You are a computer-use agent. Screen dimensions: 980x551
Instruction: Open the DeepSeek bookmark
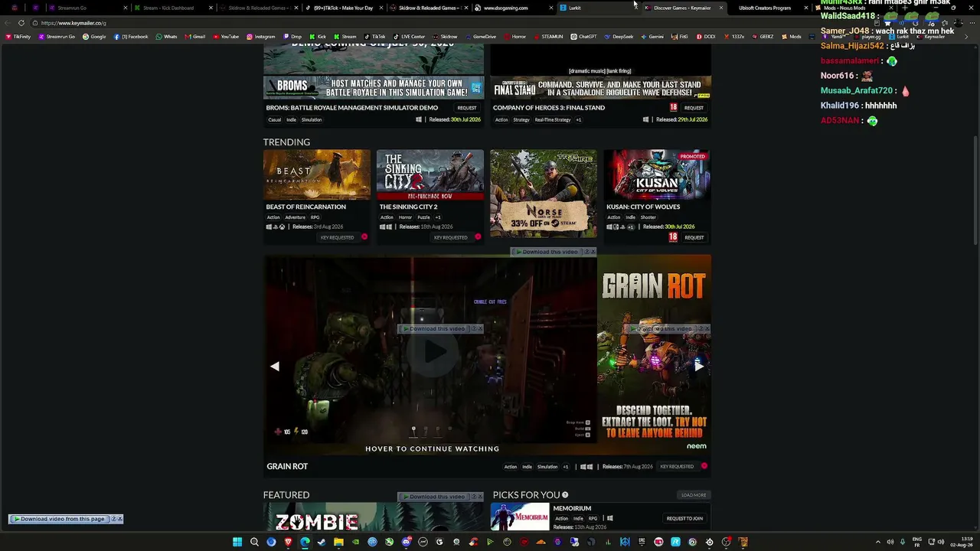click(x=619, y=37)
